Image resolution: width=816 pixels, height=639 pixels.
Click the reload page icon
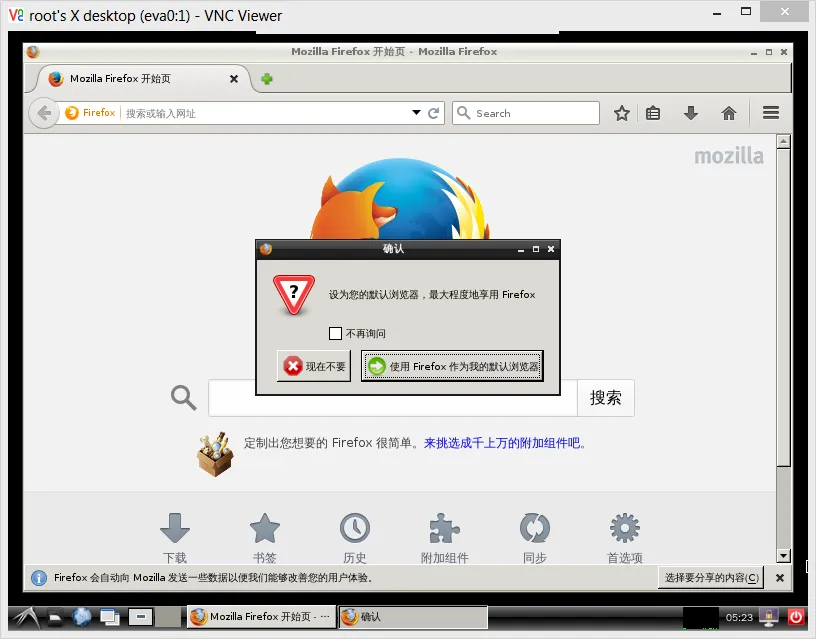(x=434, y=113)
